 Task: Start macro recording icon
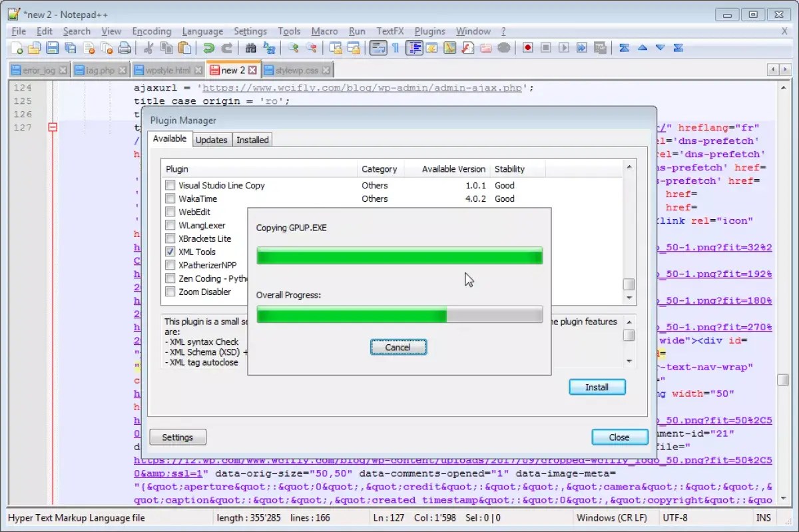[526, 47]
